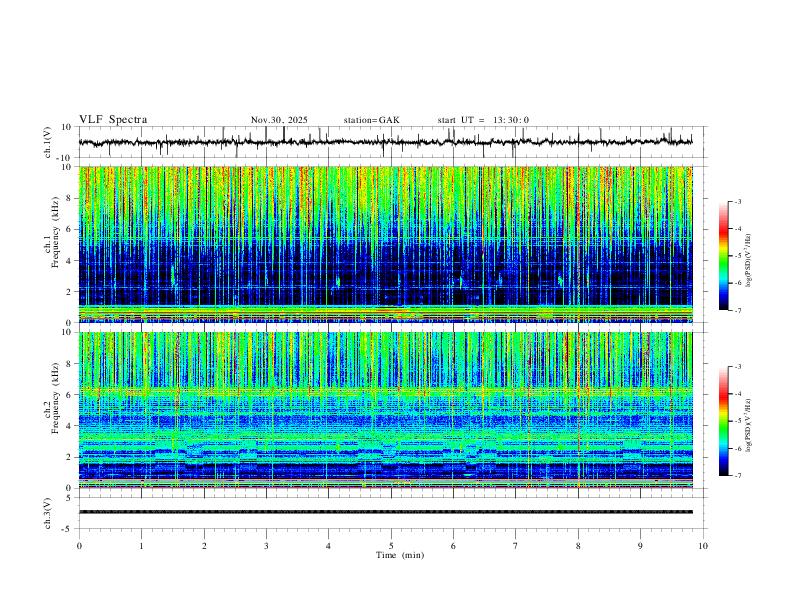The width and height of the screenshot is (792, 612).
Task: Click the "ch.1(V)" axis label
Action: point(48,142)
